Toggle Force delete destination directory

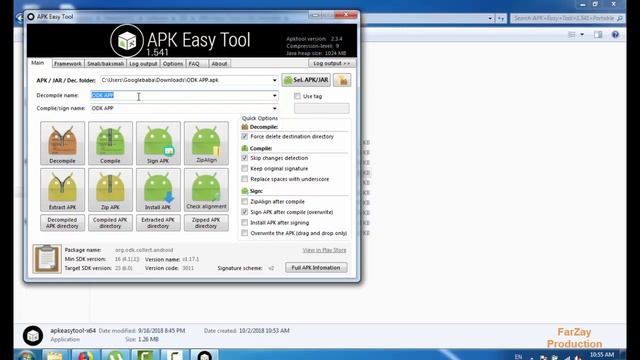[244, 136]
